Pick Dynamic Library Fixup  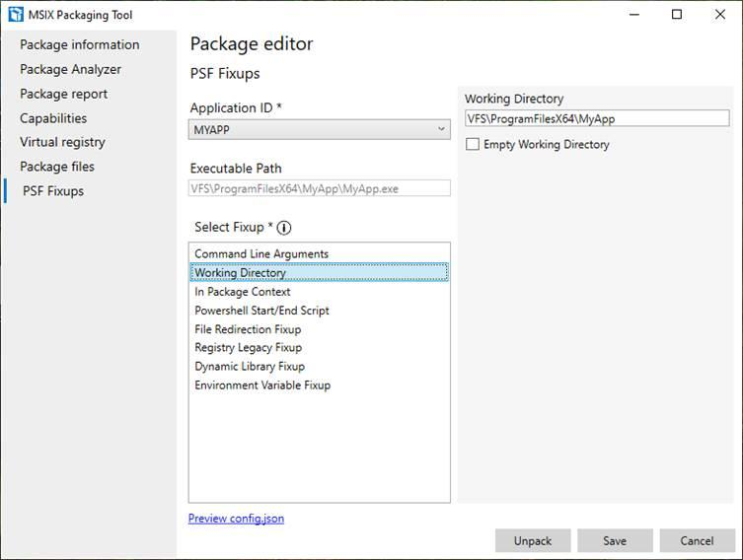pyautogui.click(x=320, y=367)
